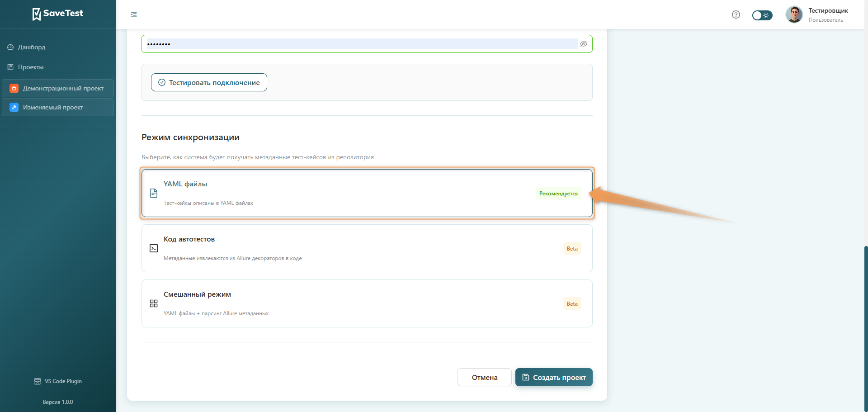Image resolution: width=868 pixels, height=412 pixels.
Task: Click the user avatar picture
Action: [794, 14]
